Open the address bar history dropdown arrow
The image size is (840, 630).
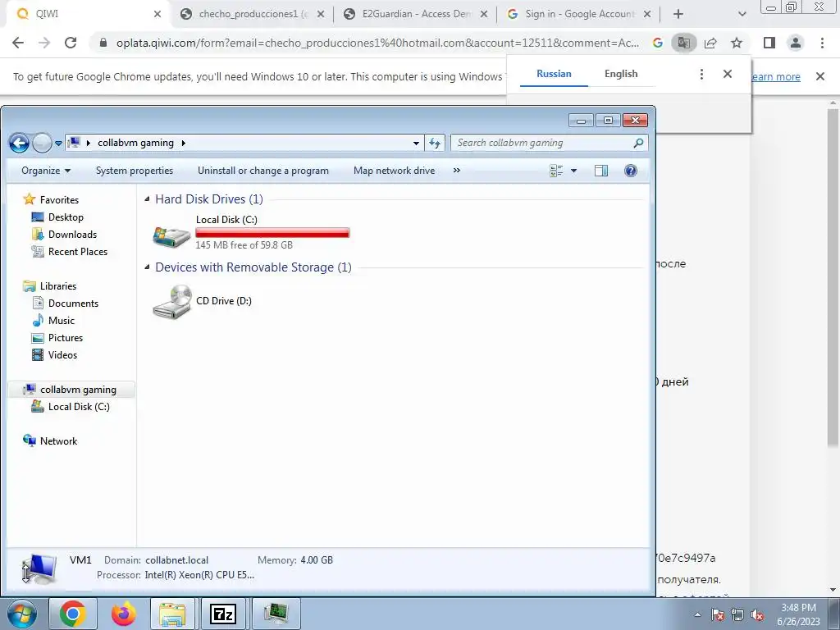click(x=416, y=143)
